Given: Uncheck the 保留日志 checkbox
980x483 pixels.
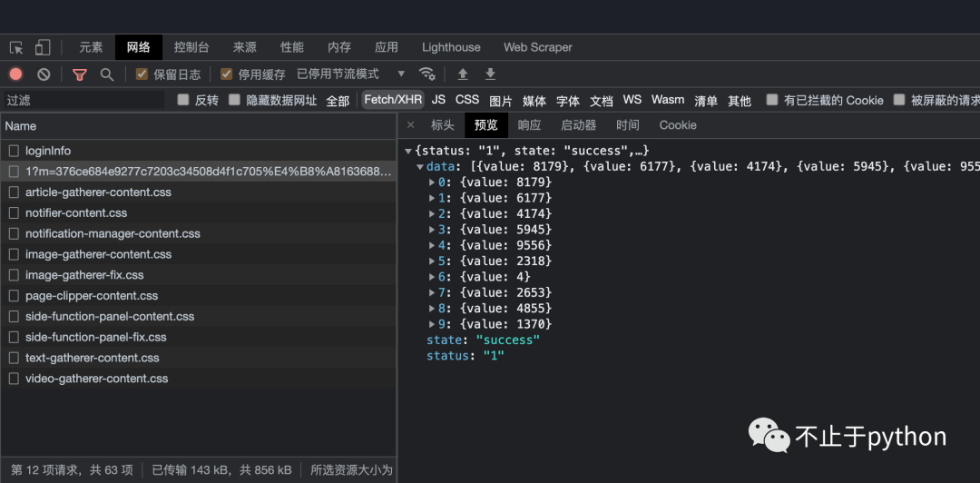Looking at the screenshot, I should pos(142,74).
